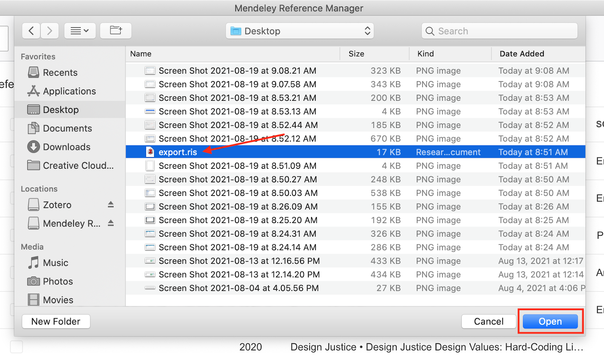Viewport: 604px width, 364px height.
Task: Select Applications in the sidebar
Action: tap(70, 91)
